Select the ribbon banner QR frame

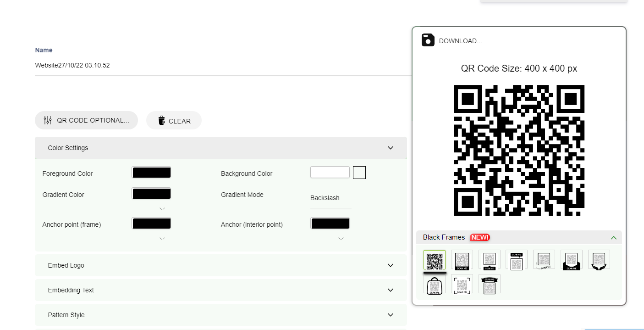pos(489,285)
